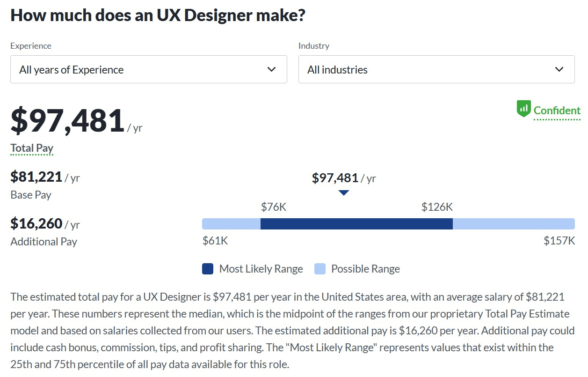The height and width of the screenshot is (377, 588).
Task: Click the left light blue bar segment
Action: tap(231, 224)
